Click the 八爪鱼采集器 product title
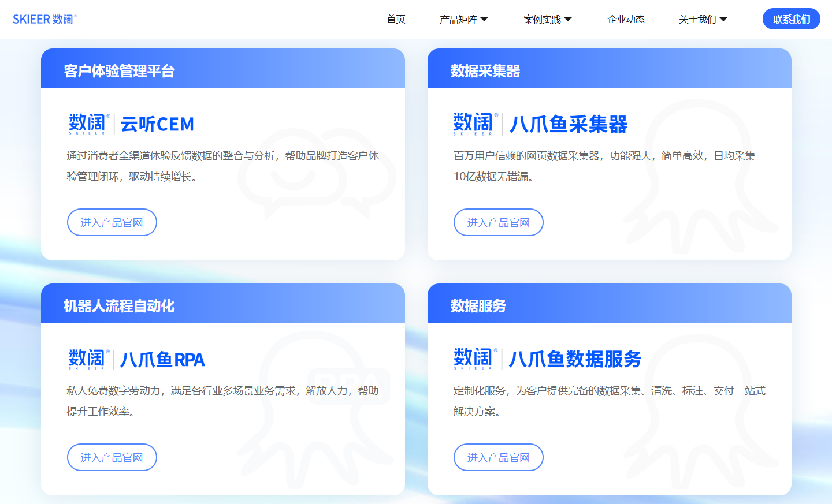 [569, 124]
